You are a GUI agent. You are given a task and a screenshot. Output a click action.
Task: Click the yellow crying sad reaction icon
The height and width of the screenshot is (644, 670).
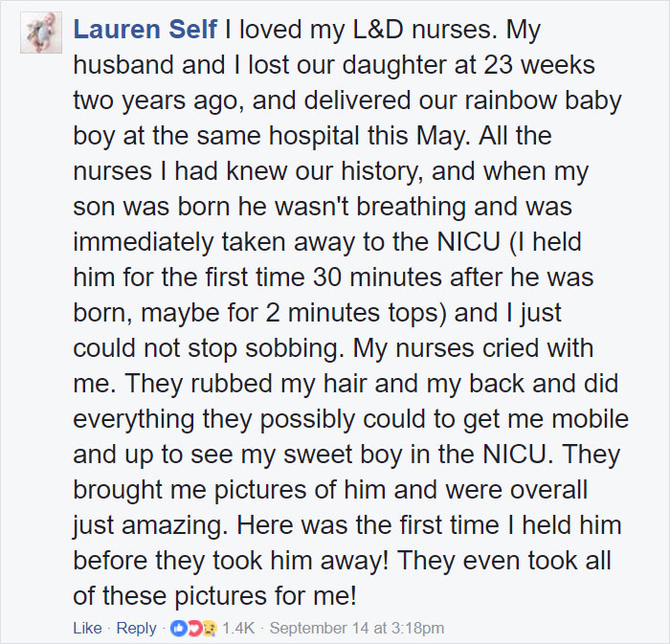point(210,628)
